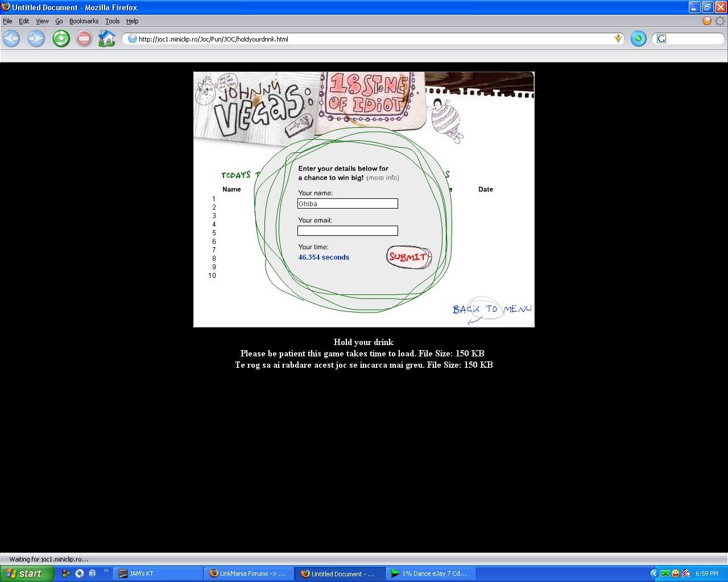Screen dimensions: 728x582
Task: Click the URL address bar field
Action: pyautogui.click(x=373, y=39)
